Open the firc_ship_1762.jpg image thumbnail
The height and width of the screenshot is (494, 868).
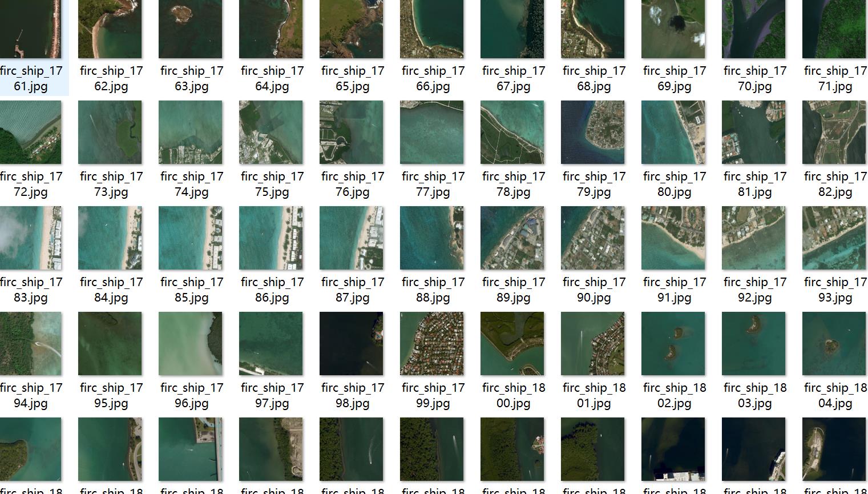(x=110, y=29)
